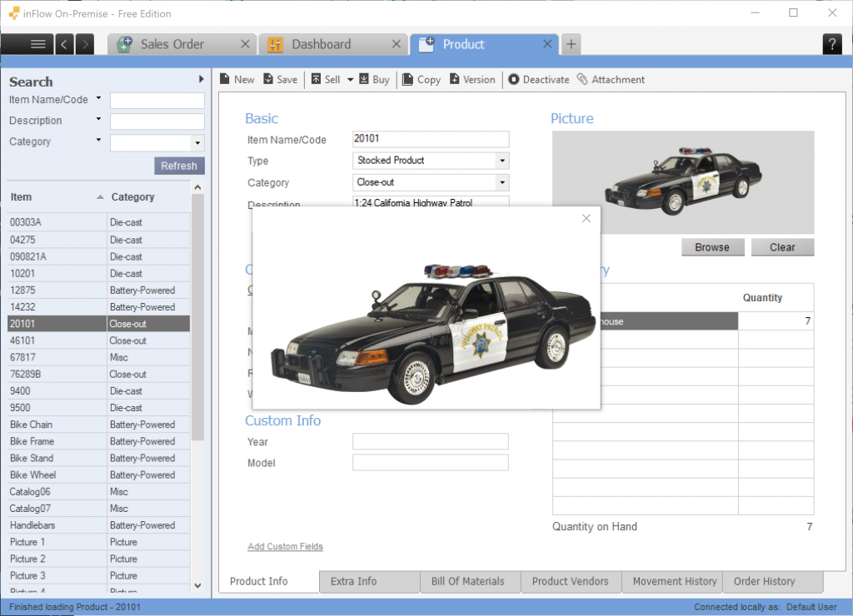Expand the Category search combo box
The height and width of the screenshot is (616, 853).
tap(197, 143)
